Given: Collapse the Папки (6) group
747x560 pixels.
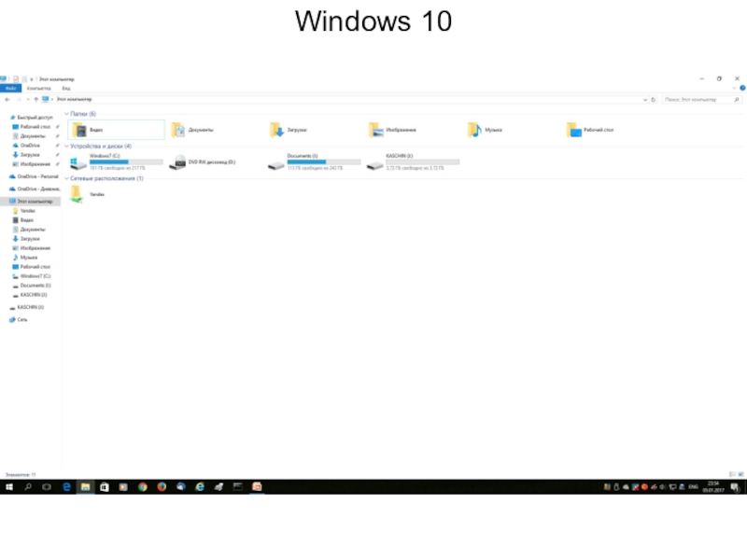Looking at the screenshot, I should coord(66,114).
